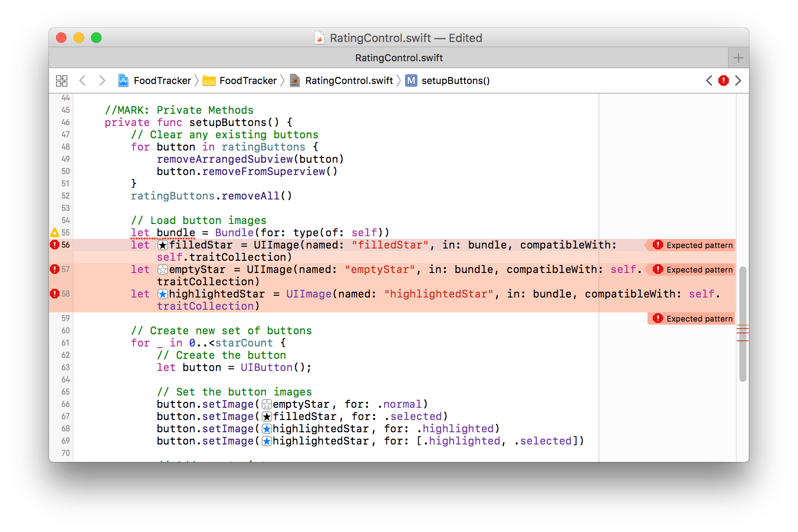
Task: Click the red error octagon in the issue navigator
Action: (724, 80)
